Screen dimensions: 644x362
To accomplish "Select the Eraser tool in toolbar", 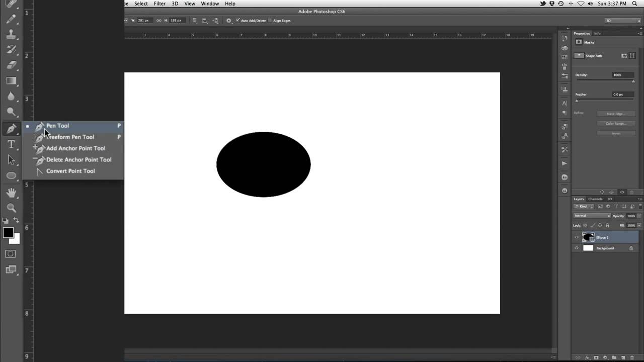I will click(11, 65).
